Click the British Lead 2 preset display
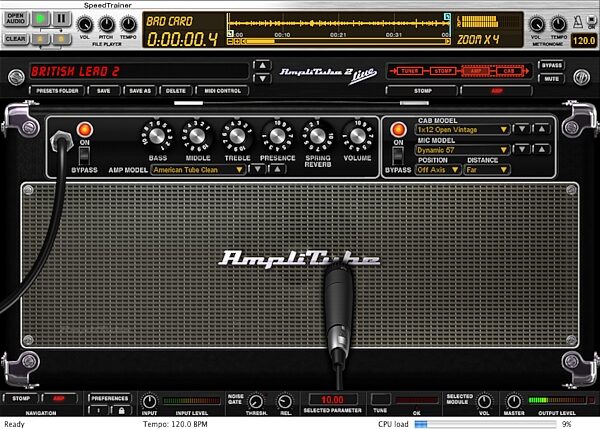This screenshot has height=429, width=600. click(139, 71)
